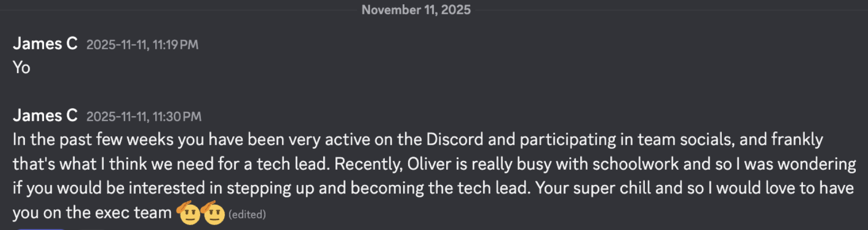Click James C's name above the long message
The height and width of the screenshot is (230, 868).
tap(45, 116)
